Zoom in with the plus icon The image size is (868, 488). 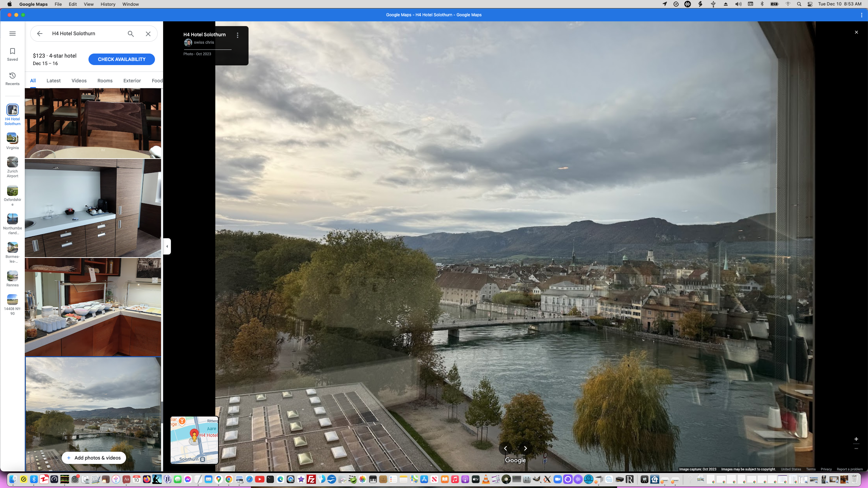click(x=856, y=439)
